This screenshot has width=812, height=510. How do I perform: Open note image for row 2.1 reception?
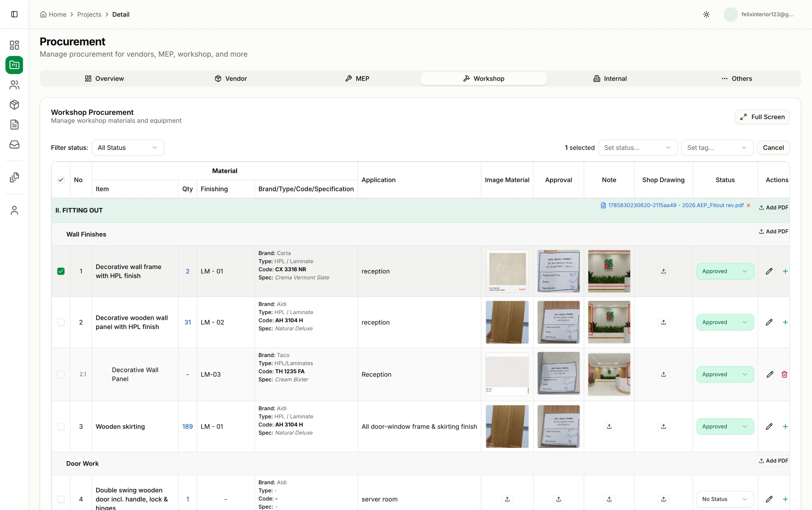[609, 374]
